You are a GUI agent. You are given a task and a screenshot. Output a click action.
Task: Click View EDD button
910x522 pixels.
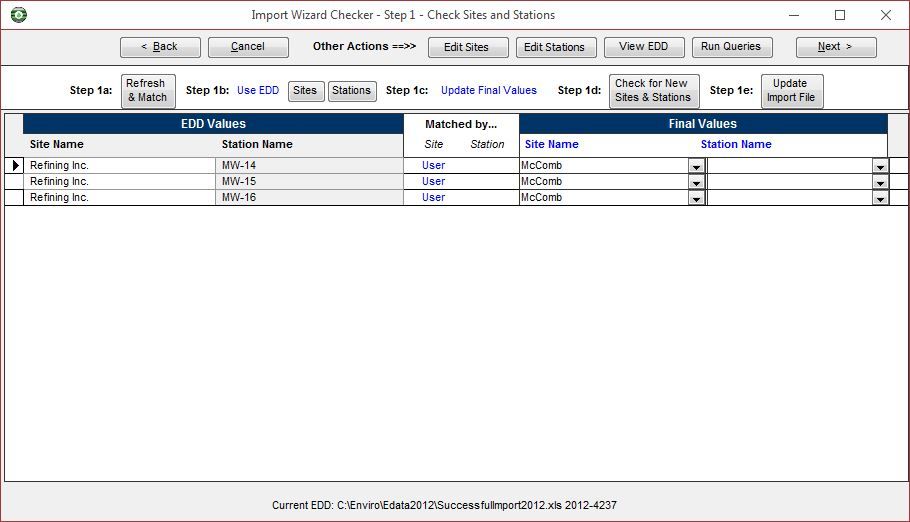point(644,47)
